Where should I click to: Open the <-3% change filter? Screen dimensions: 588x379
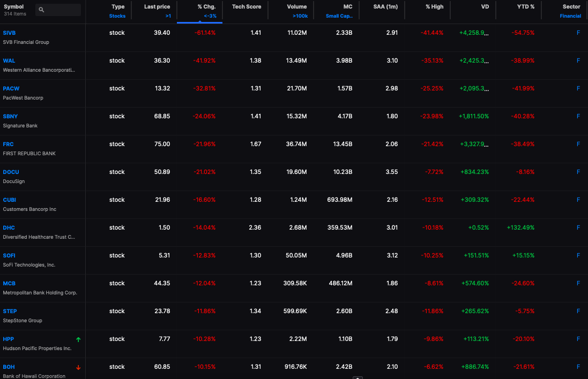tap(210, 16)
